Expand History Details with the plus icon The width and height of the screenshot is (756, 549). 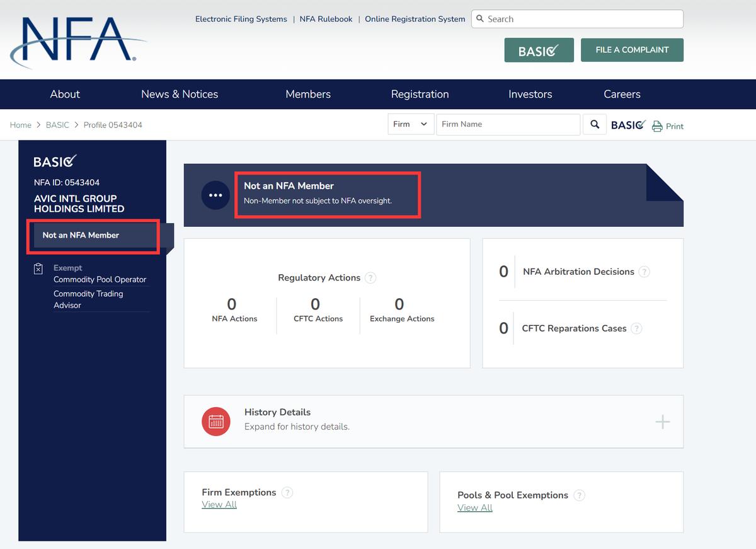tap(662, 422)
